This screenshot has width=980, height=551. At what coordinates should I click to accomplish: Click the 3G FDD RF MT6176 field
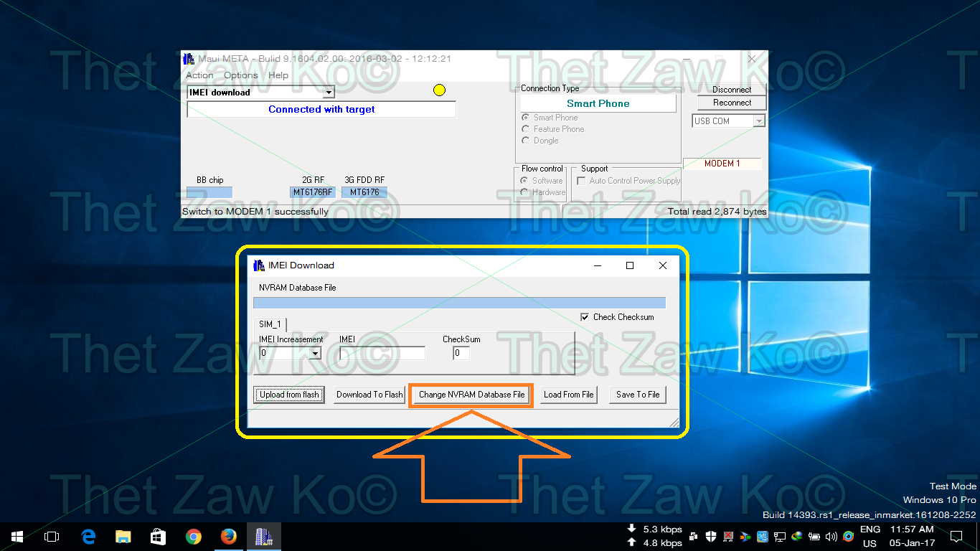[364, 192]
